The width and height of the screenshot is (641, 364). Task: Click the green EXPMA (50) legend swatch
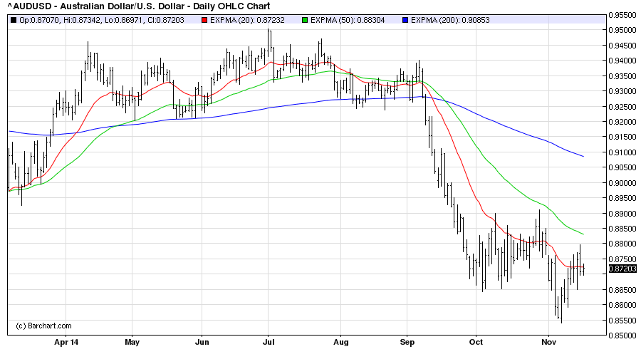pos(305,19)
